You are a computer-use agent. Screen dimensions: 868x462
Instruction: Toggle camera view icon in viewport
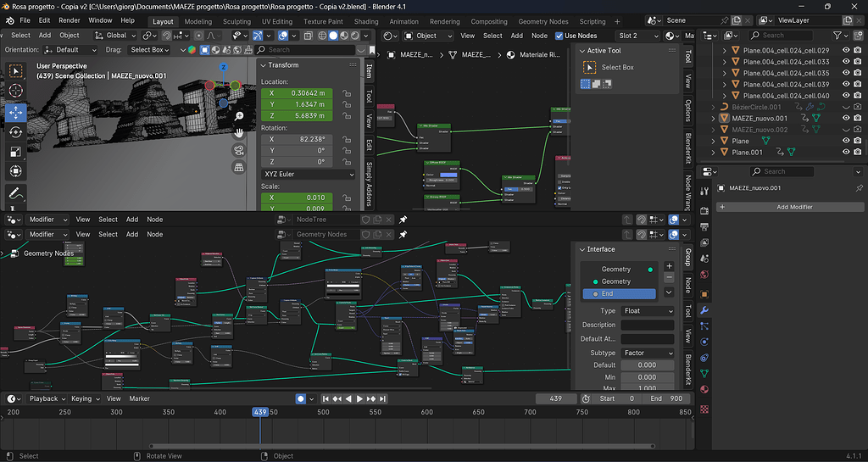tap(239, 151)
